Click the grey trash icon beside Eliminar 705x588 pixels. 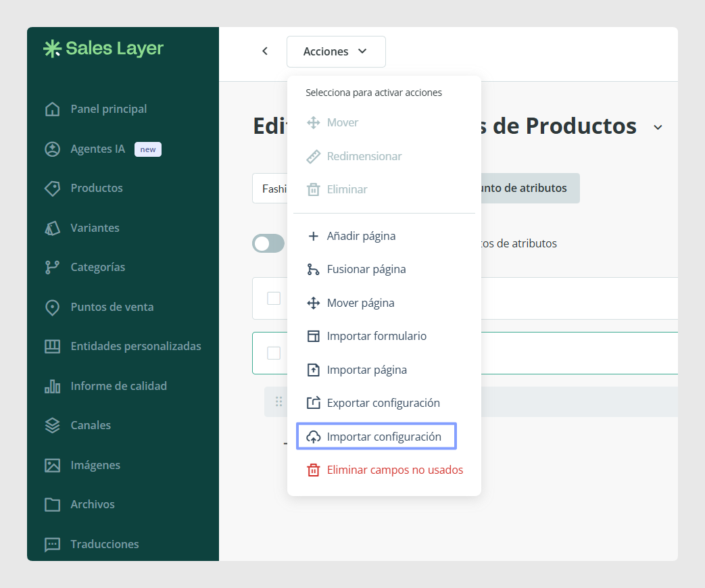[x=314, y=190]
